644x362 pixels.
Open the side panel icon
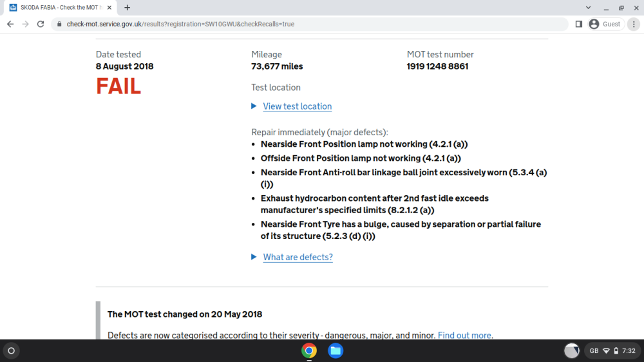[579, 24]
